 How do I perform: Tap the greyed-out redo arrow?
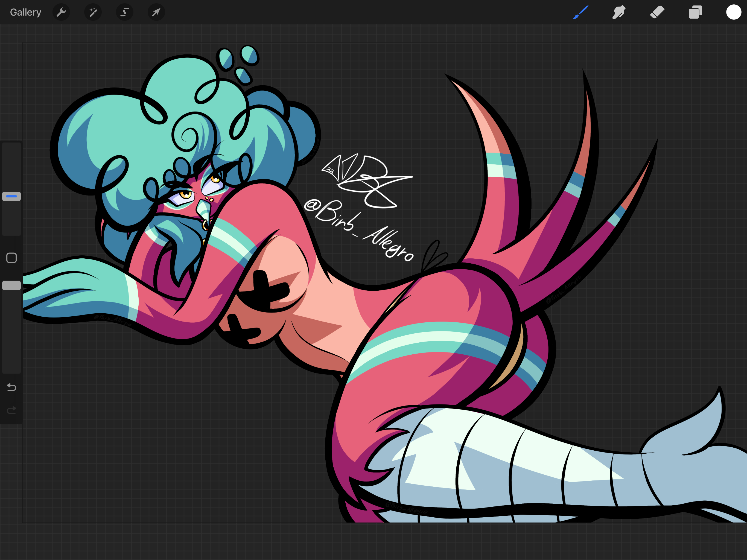[11, 410]
